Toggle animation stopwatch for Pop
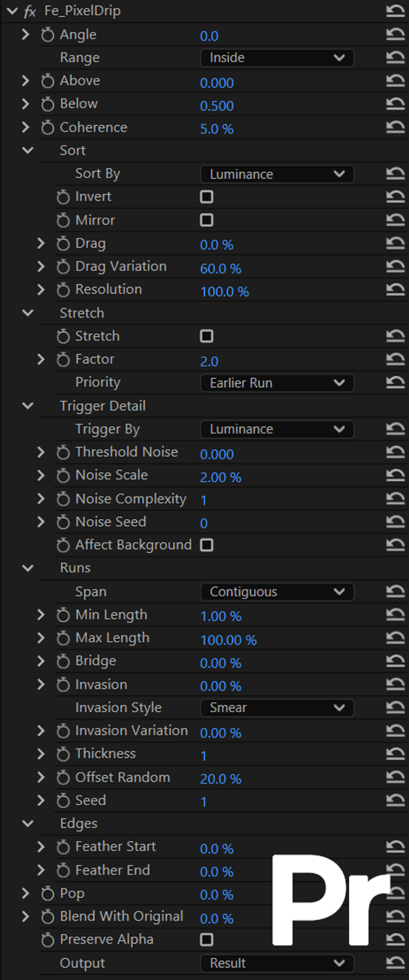Viewport: 409px width, 980px height. click(x=47, y=894)
